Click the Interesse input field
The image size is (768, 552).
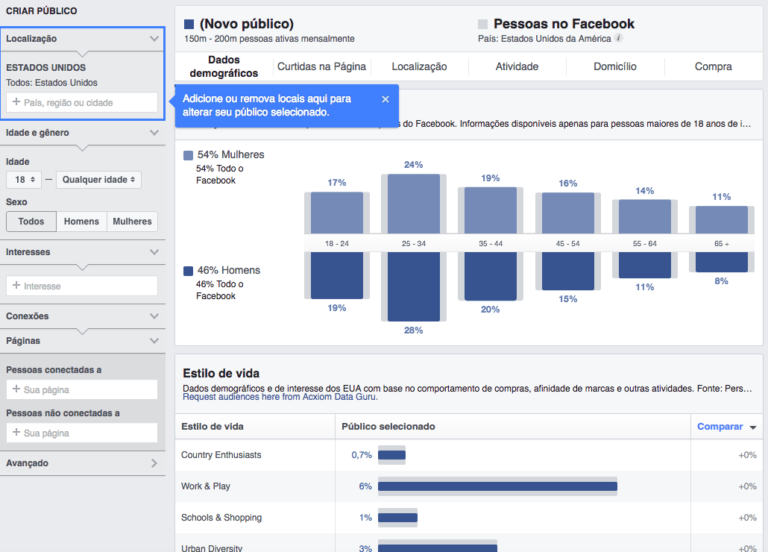click(x=82, y=286)
